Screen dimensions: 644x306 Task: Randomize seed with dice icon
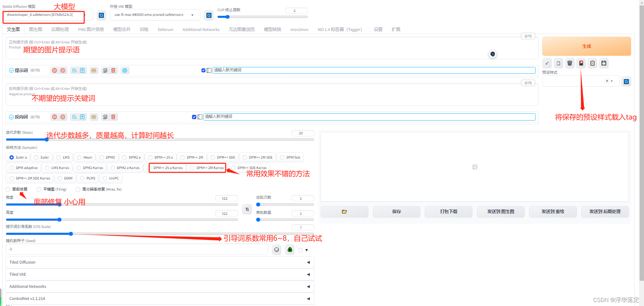pyautogui.click(x=277, y=250)
